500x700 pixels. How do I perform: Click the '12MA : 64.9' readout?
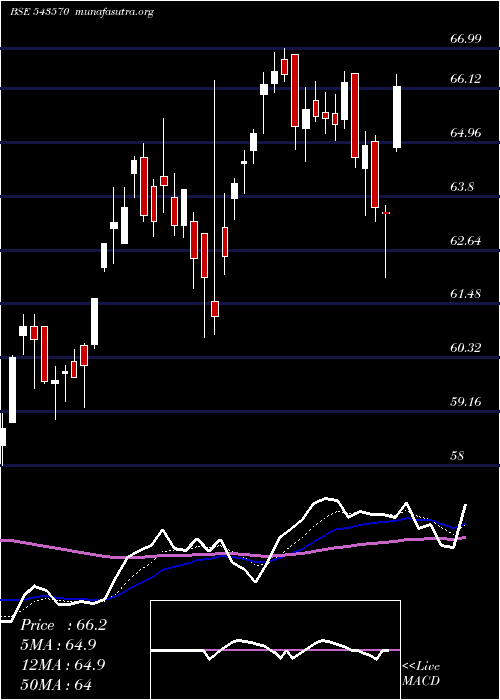pos(63,664)
